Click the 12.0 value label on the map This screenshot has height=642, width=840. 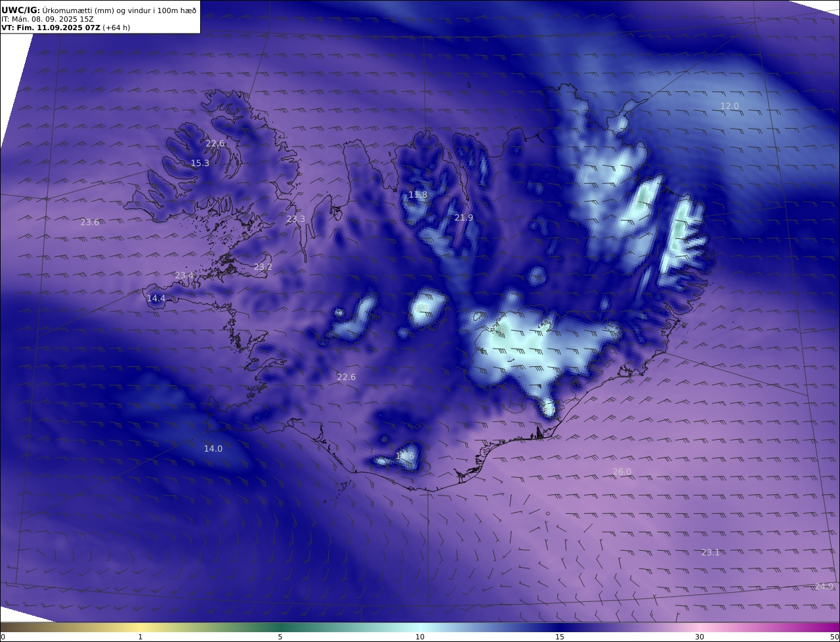730,106
